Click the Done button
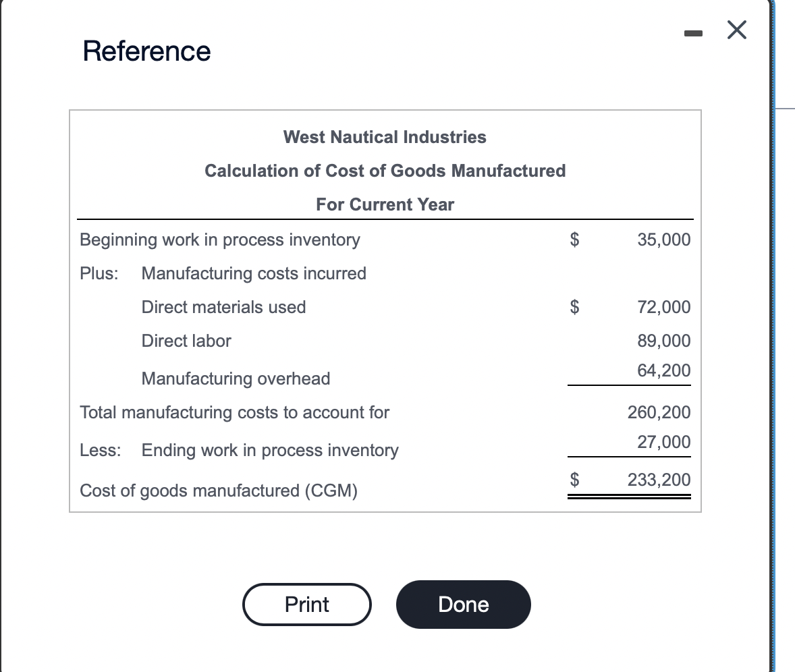 click(463, 605)
